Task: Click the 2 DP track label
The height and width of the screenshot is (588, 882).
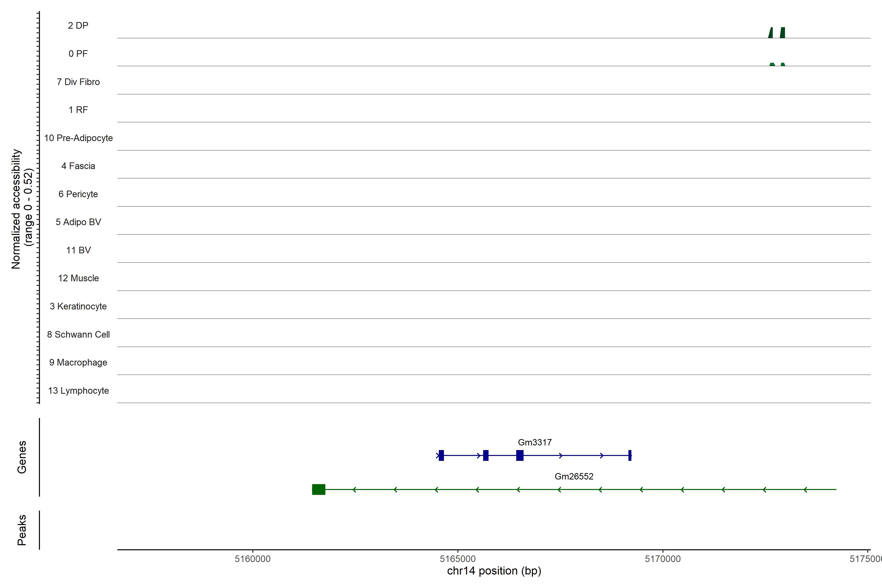Action: click(x=78, y=25)
